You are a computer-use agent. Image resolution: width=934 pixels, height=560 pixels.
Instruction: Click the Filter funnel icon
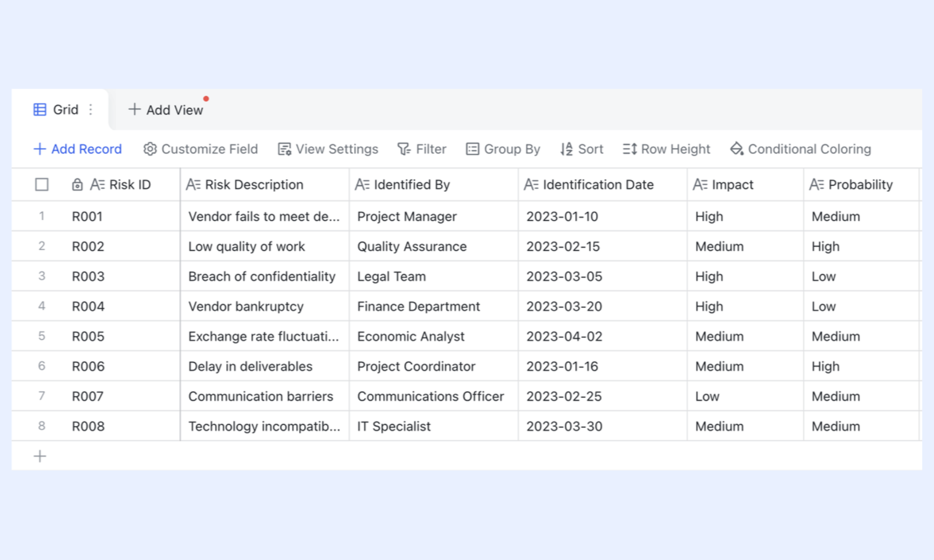click(x=404, y=149)
